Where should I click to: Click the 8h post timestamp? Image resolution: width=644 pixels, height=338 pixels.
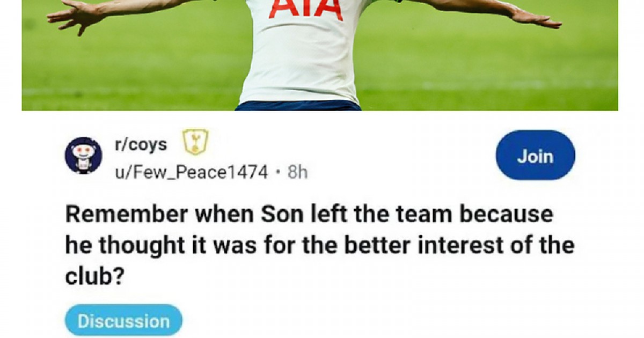[297, 172]
